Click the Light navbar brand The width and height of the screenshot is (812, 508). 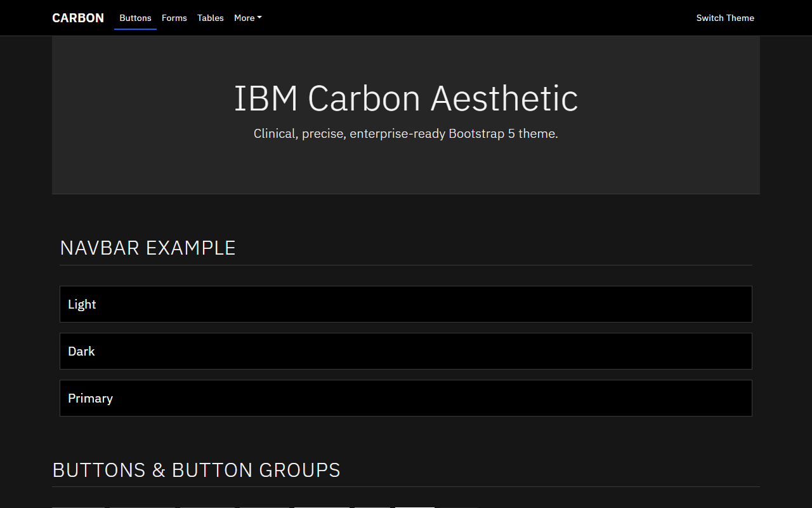pyautogui.click(x=82, y=304)
